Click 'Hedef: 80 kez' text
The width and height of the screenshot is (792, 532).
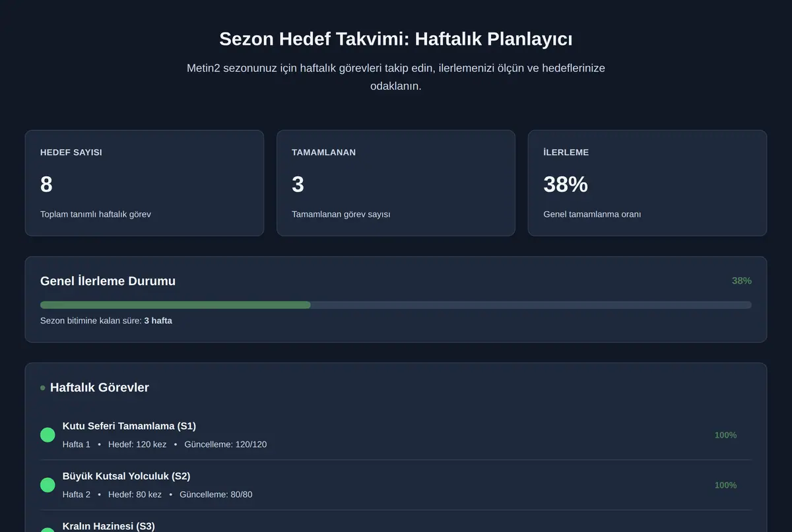click(135, 494)
